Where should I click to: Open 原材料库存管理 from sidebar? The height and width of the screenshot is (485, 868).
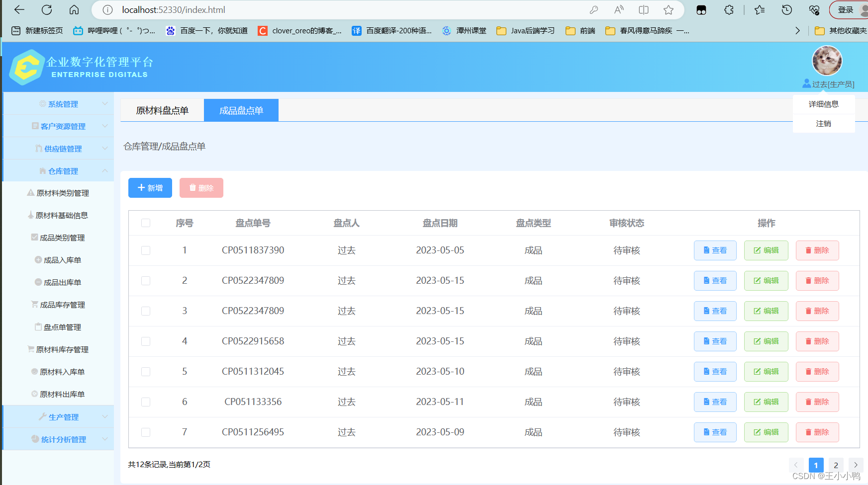click(64, 349)
